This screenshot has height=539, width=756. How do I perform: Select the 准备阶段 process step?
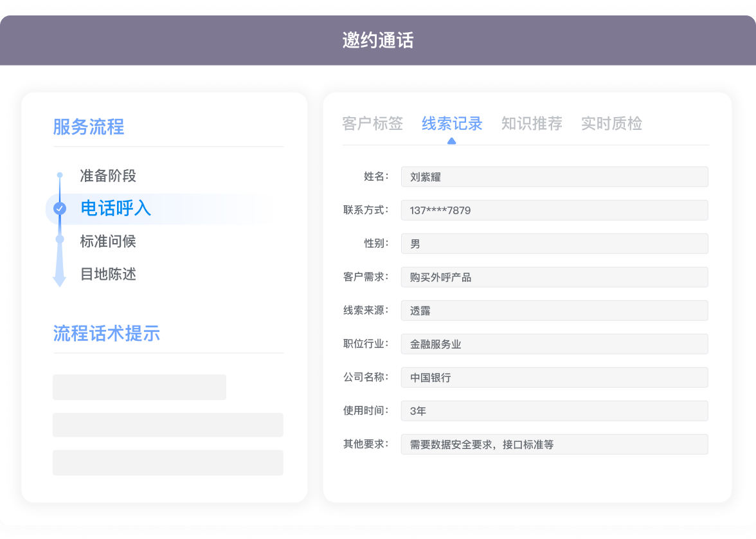coord(108,176)
